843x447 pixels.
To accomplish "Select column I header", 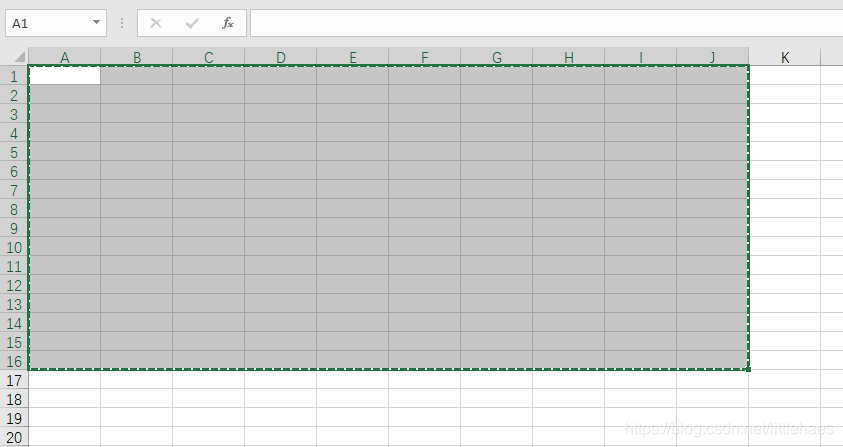I will [641, 56].
